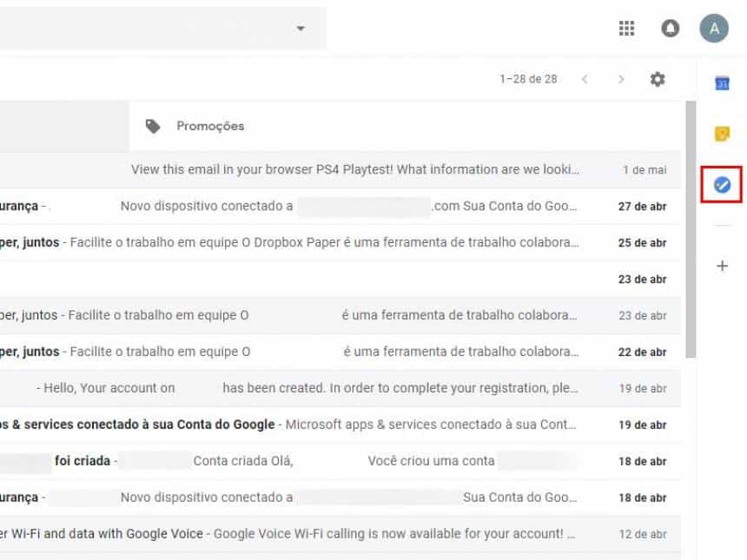Open Google Calendar side panel icon
Image resolution: width=747 pixels, height=560 pixels.
(722, 83)
